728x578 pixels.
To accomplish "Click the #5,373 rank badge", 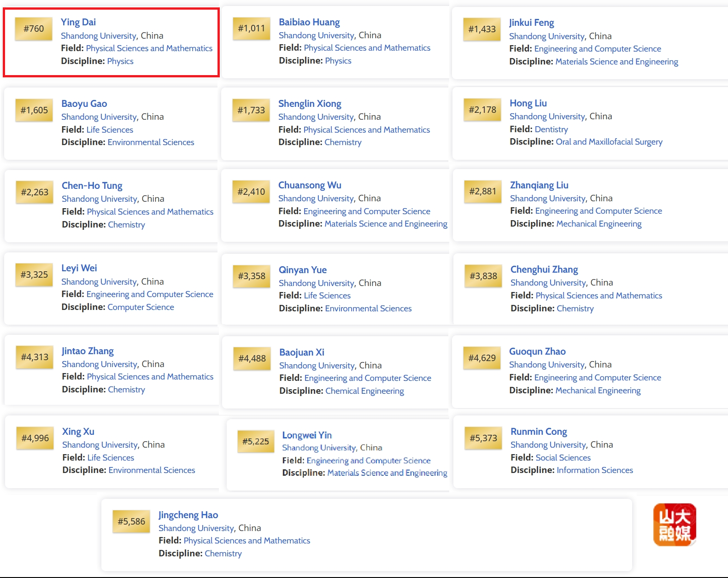I will [x=483, y=438].
